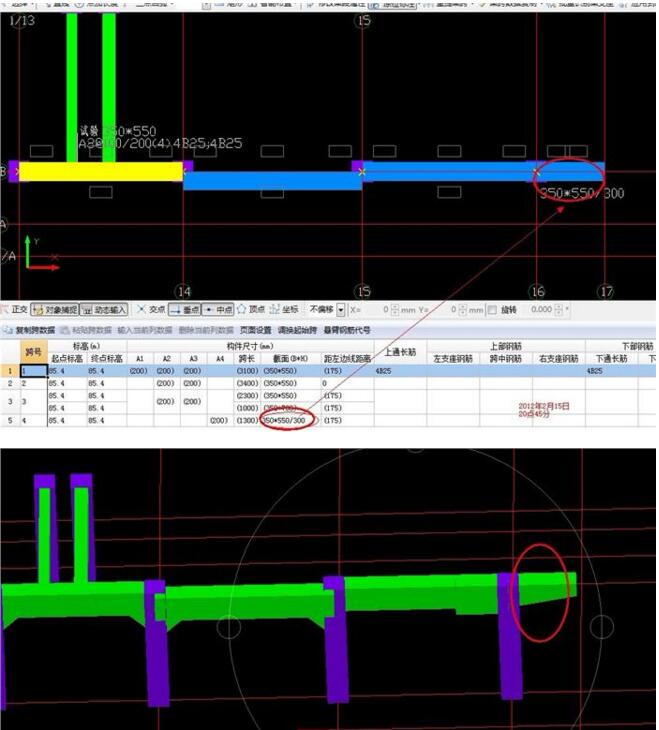Toggle 动态输入 dynamic input
Screen dimensions: 659x730
pyautogui.click(x=104, y=310)
